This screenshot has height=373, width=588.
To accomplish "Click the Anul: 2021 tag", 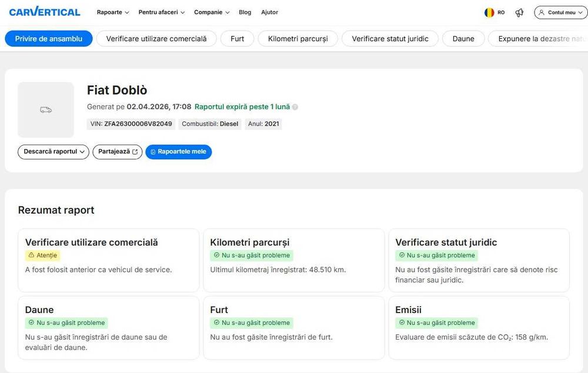I will click(263, 124).
